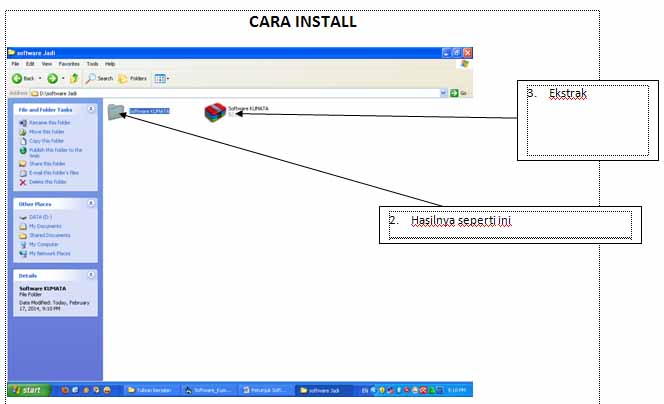The width and height of the screenshot is (664, 404).
Task: Open Shared Documents link
Action: coord(50,235)
